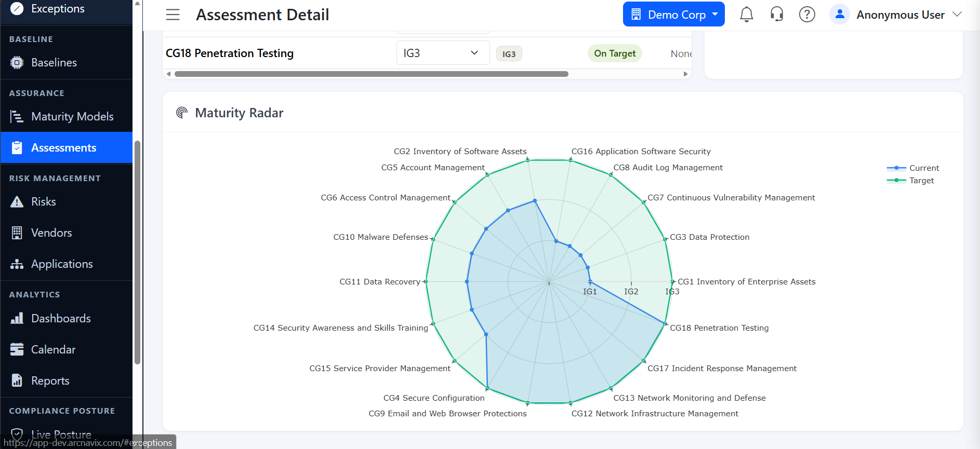Go to Maturity Models
980x449 pixels.
coord(66,117)
